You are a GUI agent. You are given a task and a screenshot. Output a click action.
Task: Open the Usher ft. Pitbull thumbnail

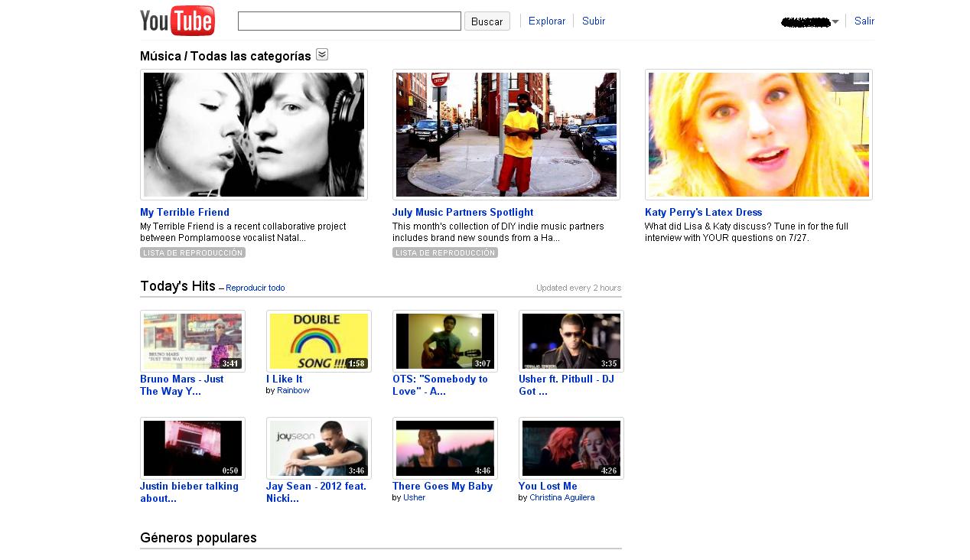[x=571, y=341]
